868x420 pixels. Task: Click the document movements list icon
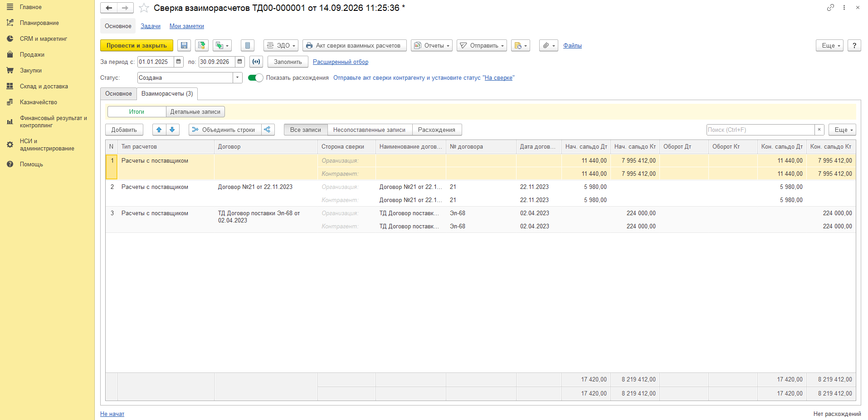coord(247,45)
